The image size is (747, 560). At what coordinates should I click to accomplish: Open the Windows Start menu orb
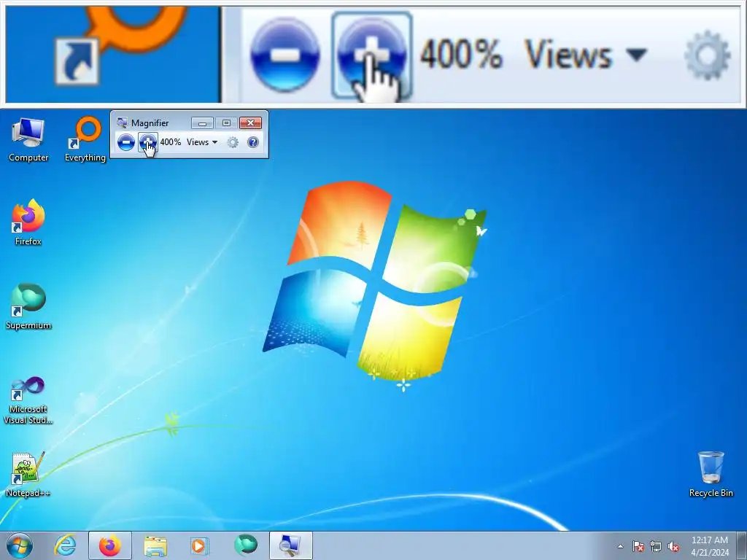(20, 545)
